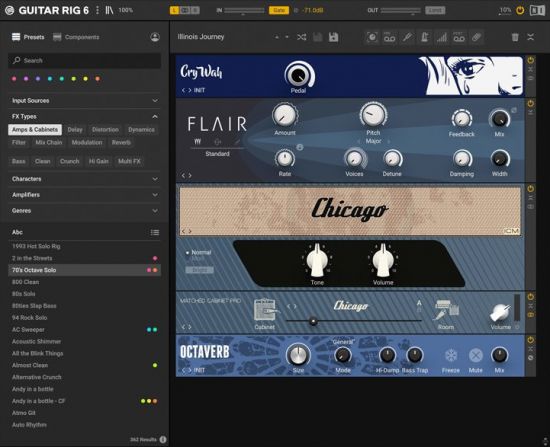Toggle the Flair power button
The image size is (550, 447).
pos(531,103)
